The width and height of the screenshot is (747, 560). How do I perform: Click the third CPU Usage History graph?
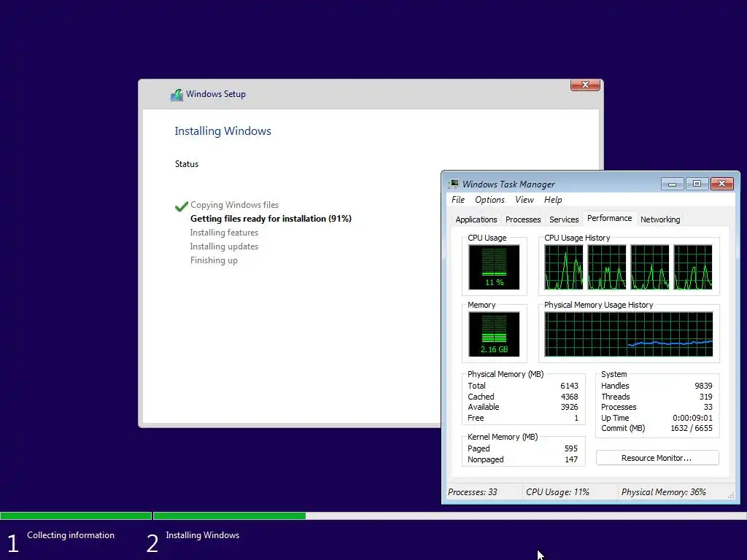(650, 267)
